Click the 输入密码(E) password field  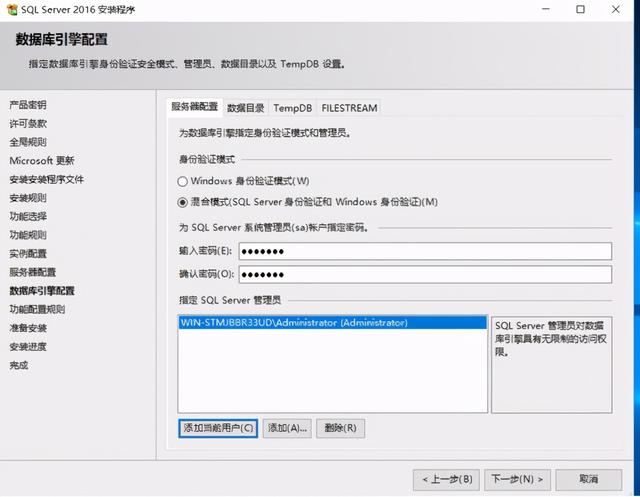click(425, 251)
